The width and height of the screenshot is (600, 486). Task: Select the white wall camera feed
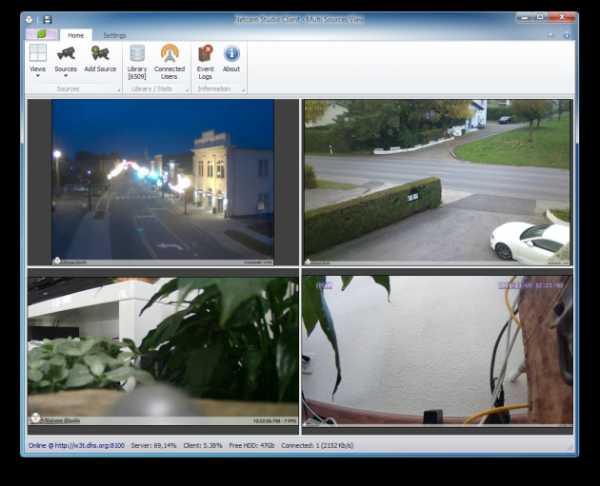point(437,351)
